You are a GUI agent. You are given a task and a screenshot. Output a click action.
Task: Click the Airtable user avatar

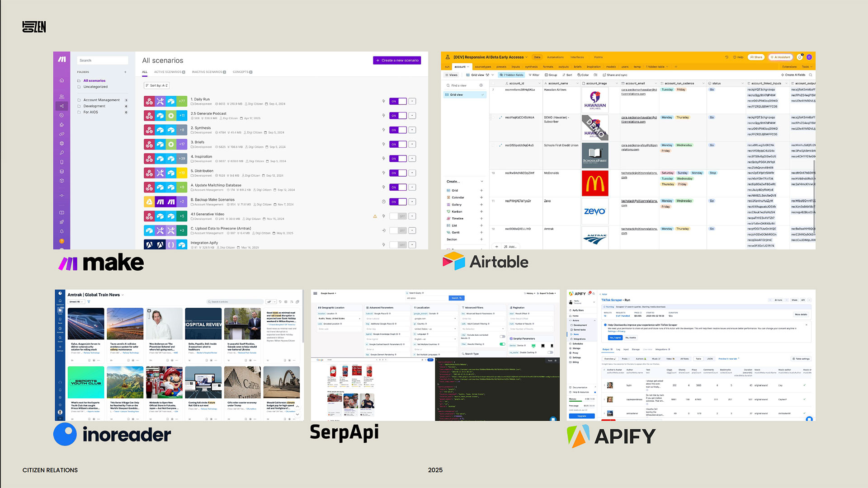(x=809, y=57)
